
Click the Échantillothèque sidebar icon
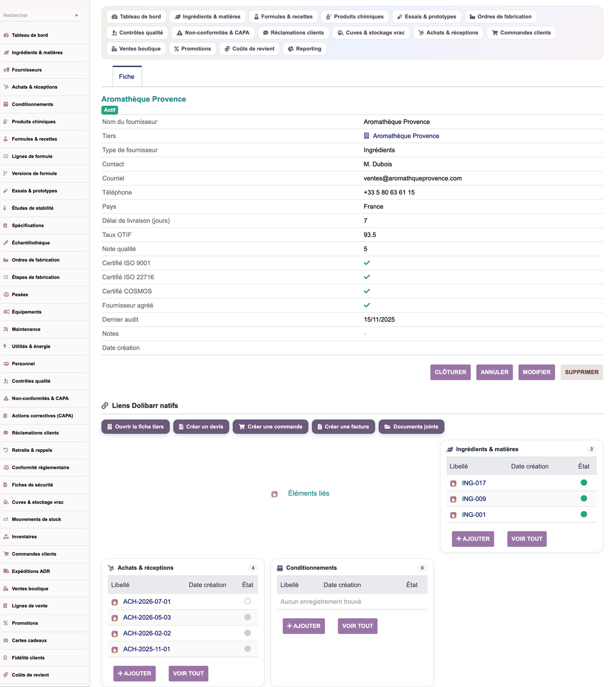tap(6, 243)
